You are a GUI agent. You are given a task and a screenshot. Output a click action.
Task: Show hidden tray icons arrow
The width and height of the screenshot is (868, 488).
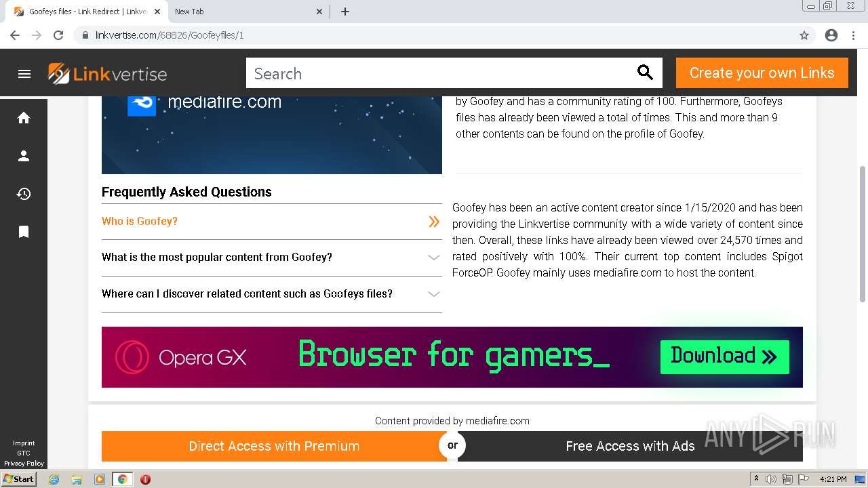(756, 479)
